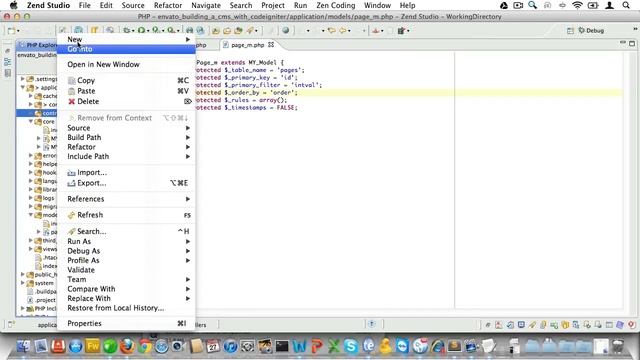640x360 pixels.
Task: Choose Restore from Local History...
Action: click(126, 308)
